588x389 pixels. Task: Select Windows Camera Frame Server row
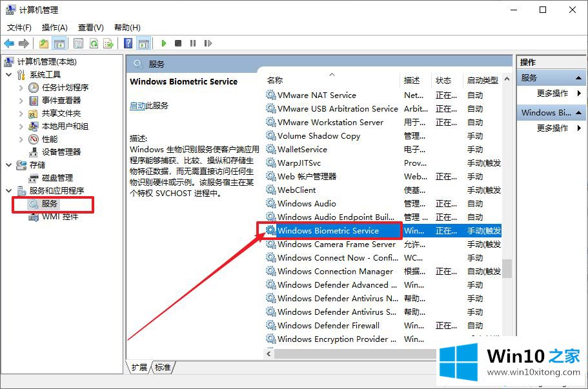(x=383, y=244)
